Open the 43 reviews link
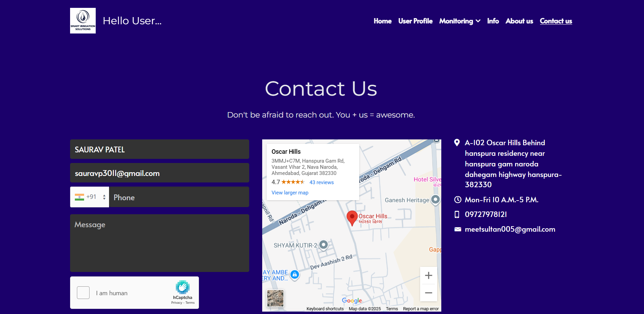Viewport: 644px width, 314px height. 321,182
